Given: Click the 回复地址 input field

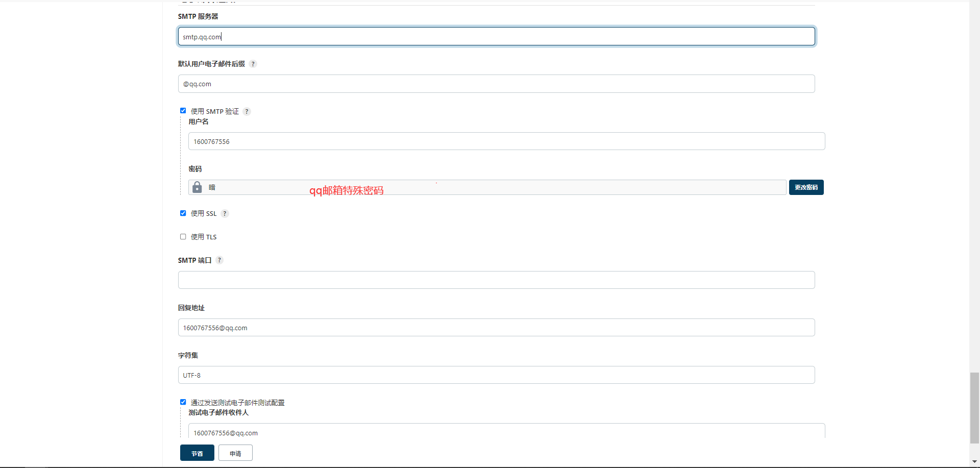Looking at the screenshot, I should click(496, 328).
